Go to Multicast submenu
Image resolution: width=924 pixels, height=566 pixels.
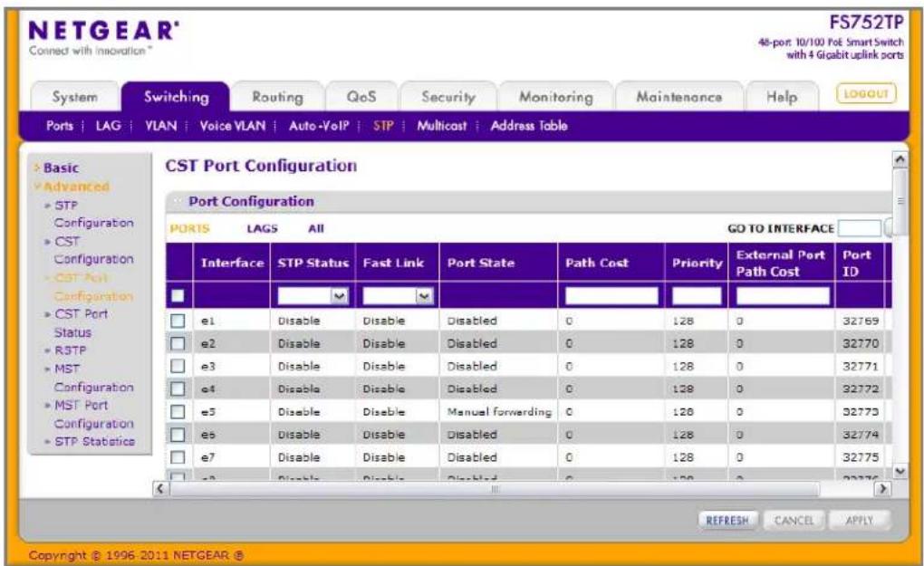441,126
